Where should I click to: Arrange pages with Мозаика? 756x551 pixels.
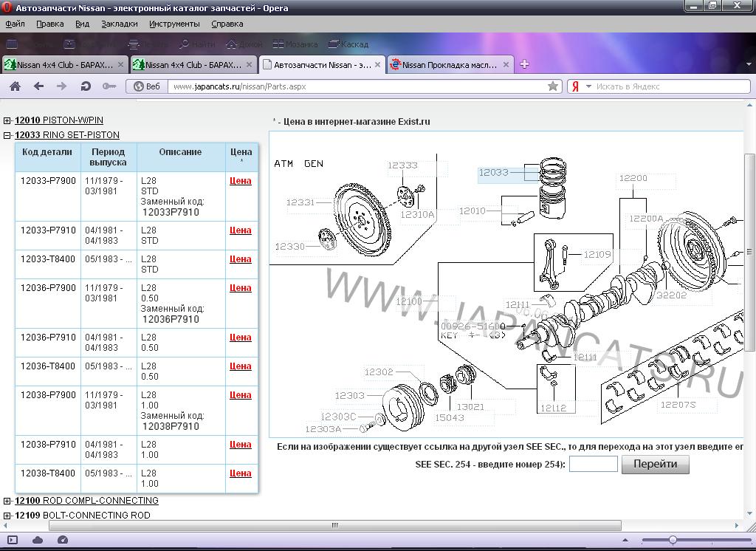click(295, 44)
